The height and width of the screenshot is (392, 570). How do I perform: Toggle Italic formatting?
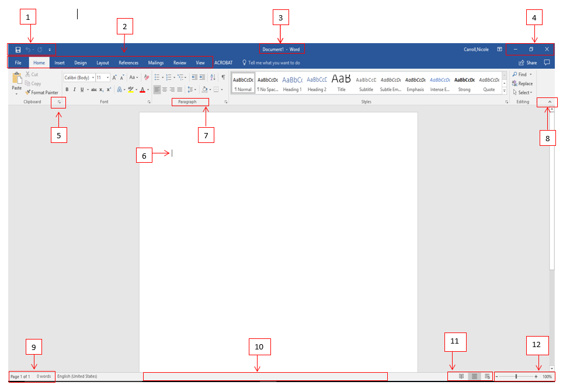pos(74,90)
